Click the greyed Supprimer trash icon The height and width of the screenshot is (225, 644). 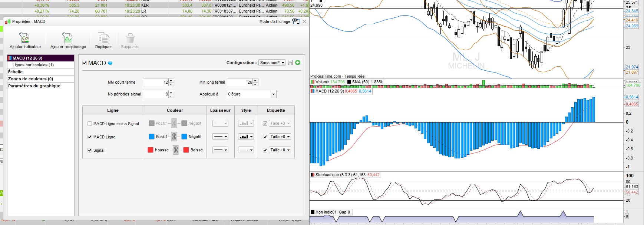pos(130,38)
